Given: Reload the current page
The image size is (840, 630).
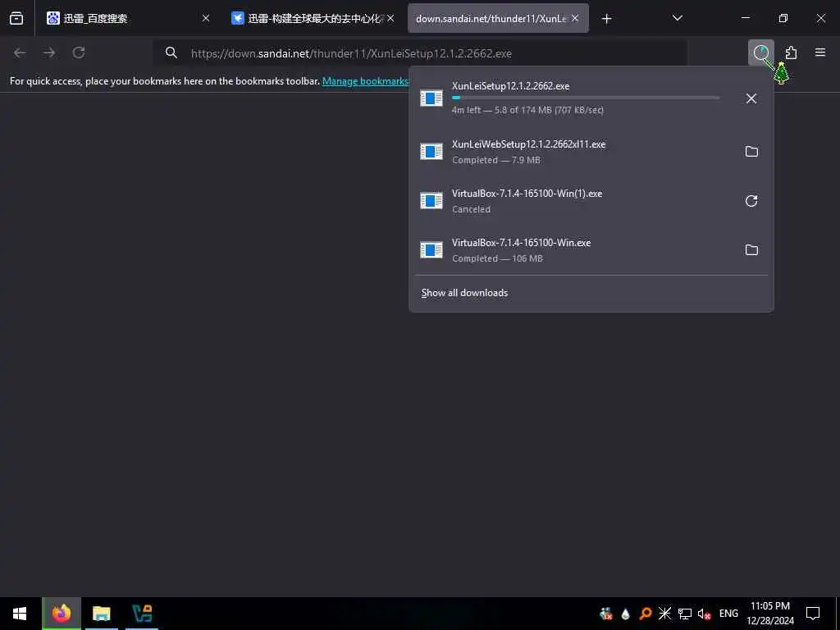Looking at the screenshot, I should [79, 52].
